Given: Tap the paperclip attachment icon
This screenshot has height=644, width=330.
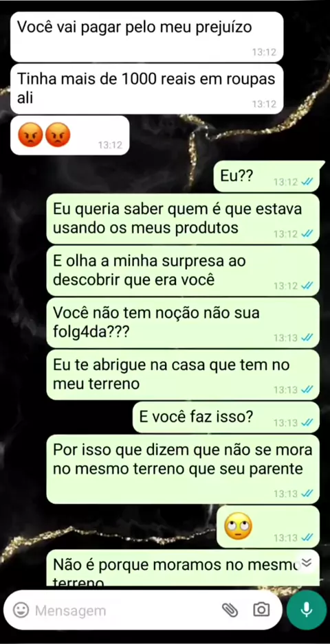Looking at the screenshot, I should pos(230,610).
